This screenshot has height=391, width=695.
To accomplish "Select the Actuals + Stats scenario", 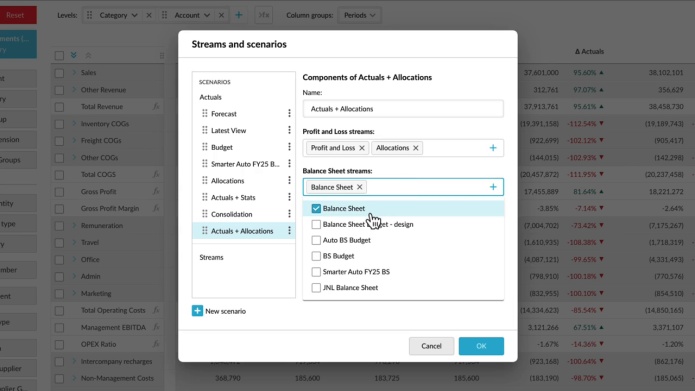I will [x=233, y=197].
